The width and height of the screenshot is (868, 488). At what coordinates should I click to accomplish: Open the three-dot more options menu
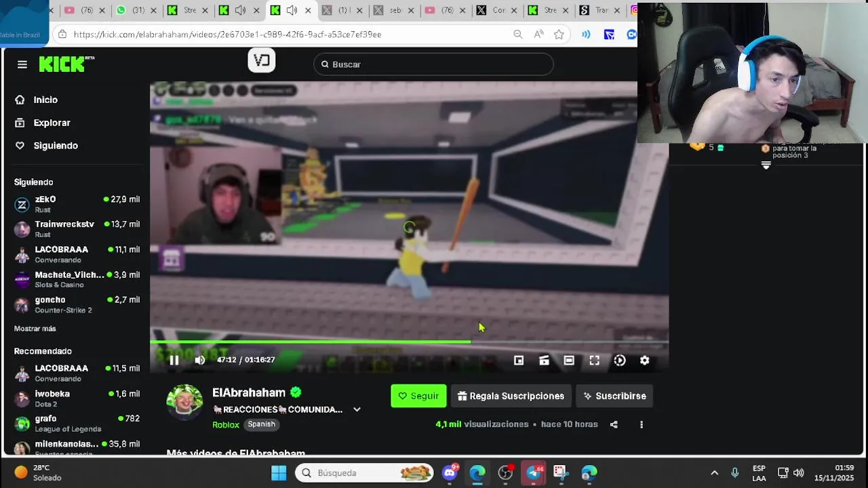click(642, 424)
